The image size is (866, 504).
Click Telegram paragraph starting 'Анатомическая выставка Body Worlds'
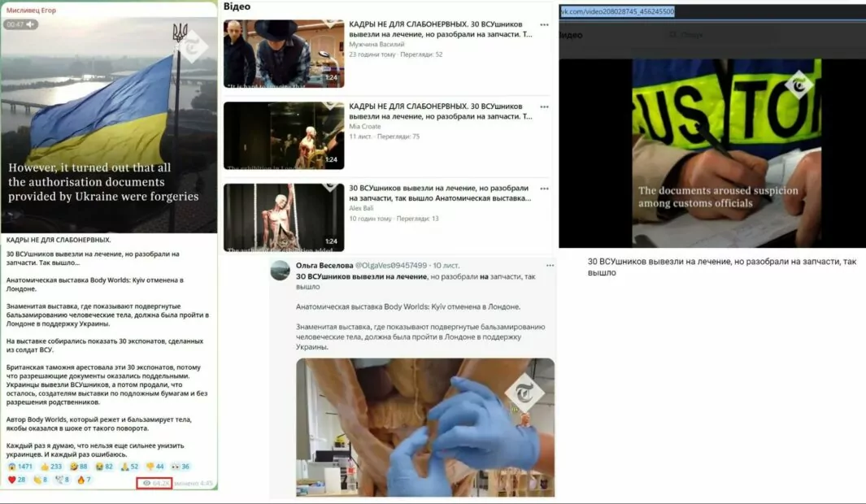point(95,285)
